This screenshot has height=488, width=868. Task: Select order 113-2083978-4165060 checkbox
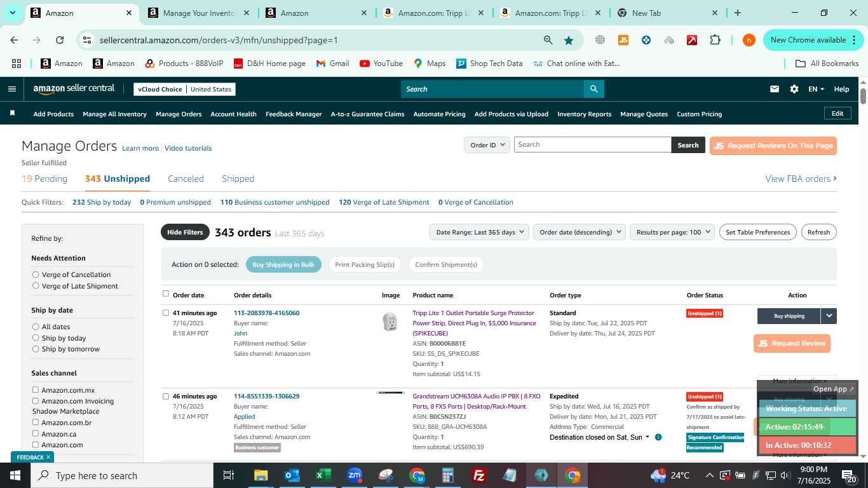[x=166, y=313]
